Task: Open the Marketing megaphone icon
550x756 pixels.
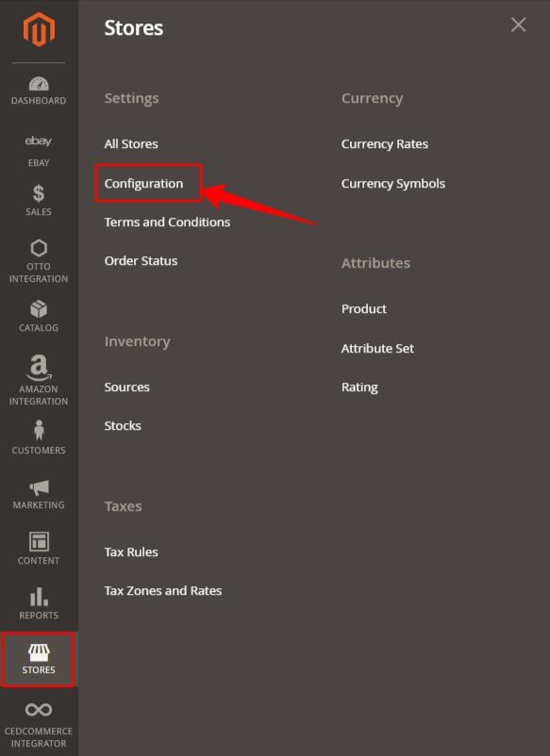Action: tap(39, 487)
